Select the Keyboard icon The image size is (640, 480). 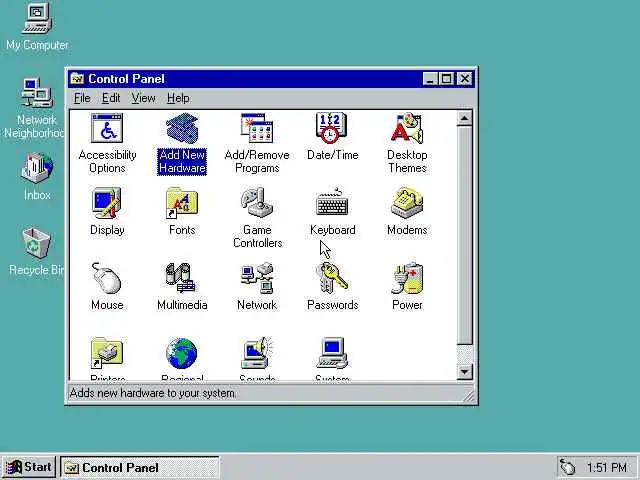(x=332, y=202)
